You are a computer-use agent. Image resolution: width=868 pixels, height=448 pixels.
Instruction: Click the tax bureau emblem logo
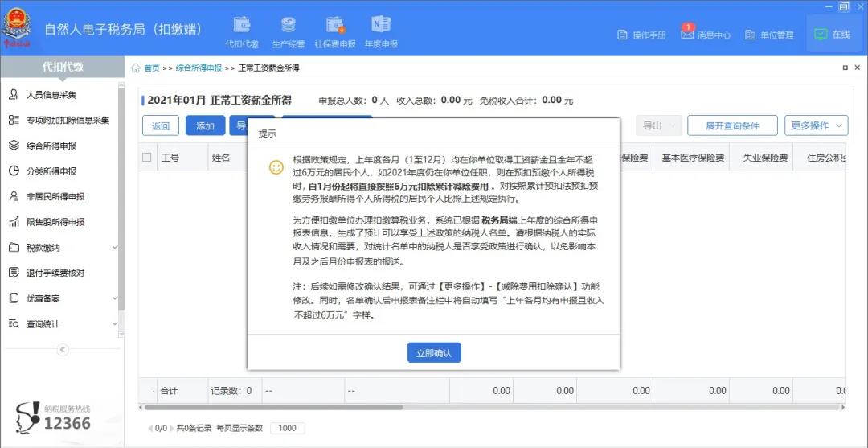click(x=18, y=29)
